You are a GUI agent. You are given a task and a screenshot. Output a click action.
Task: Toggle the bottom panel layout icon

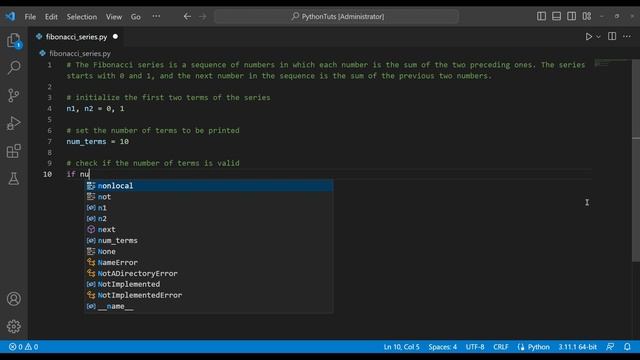[556, 16]
